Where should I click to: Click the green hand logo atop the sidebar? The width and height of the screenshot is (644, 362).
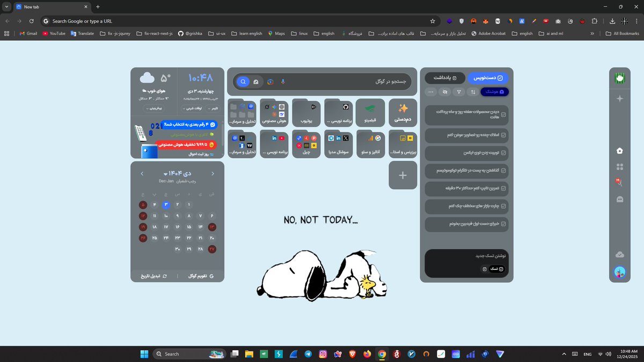(x=620, y=78)
